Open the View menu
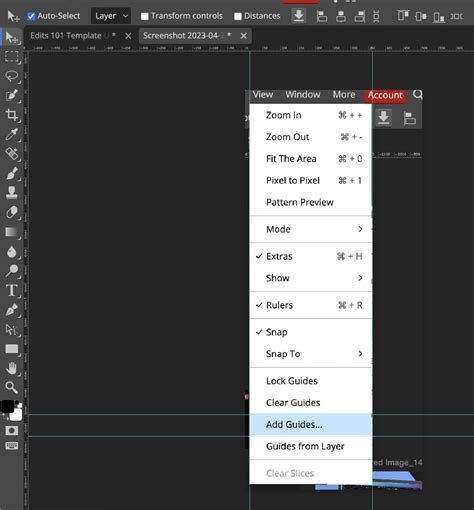This screenshot has height=510, width=474. point(263,95)
